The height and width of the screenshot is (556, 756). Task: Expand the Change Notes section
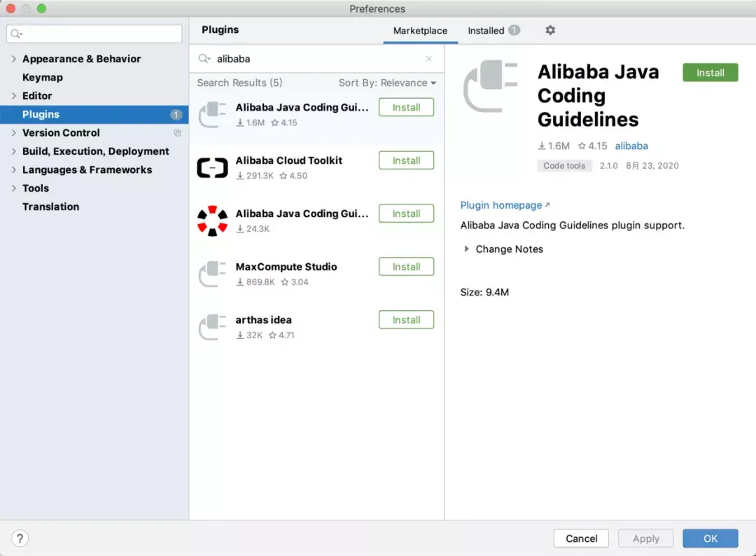coord(466,249)
